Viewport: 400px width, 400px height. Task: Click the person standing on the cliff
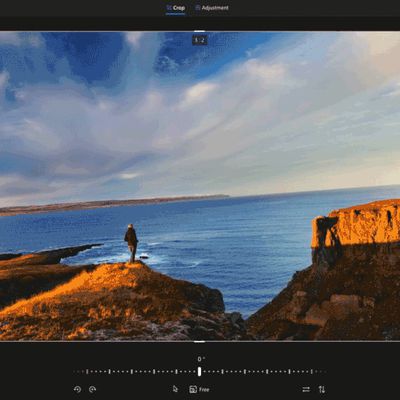click(x=131, y=243)
